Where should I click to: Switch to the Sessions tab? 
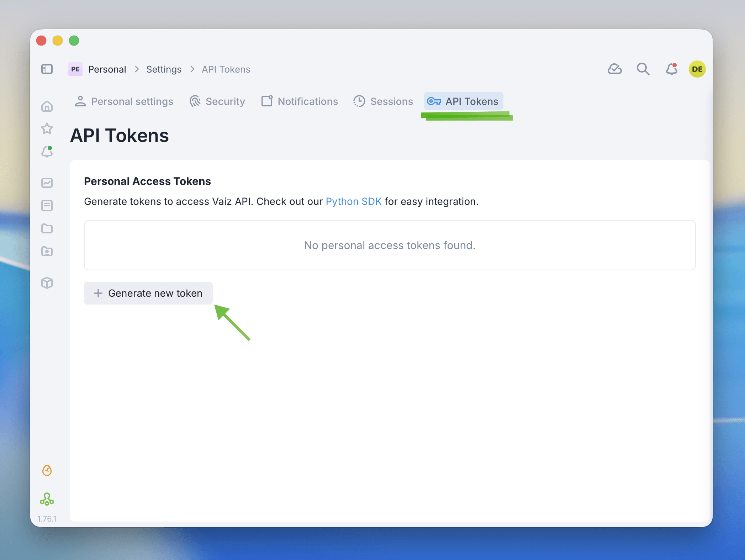383,101
